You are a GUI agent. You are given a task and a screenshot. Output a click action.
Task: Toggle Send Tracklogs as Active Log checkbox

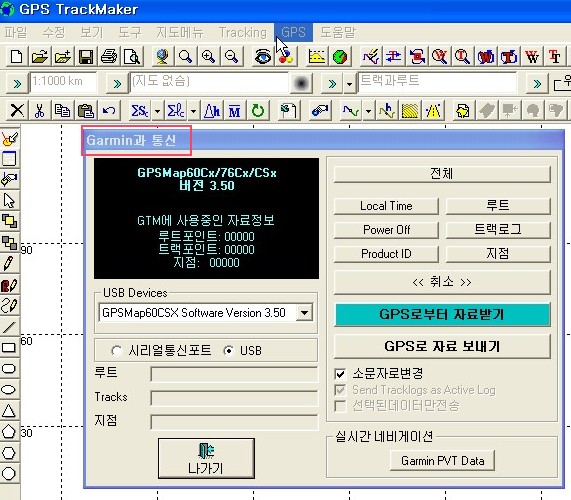pos(340,390)
